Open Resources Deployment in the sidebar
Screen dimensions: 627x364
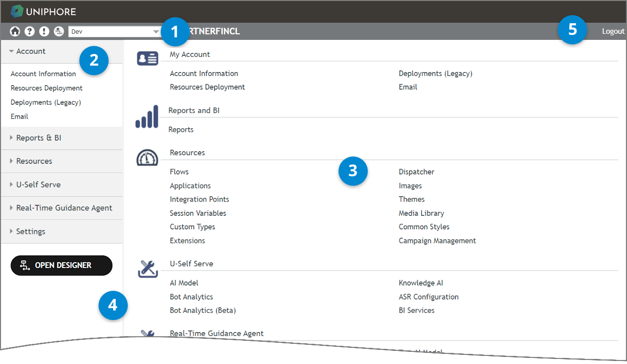pyautogui.click(x=46, y=88)
